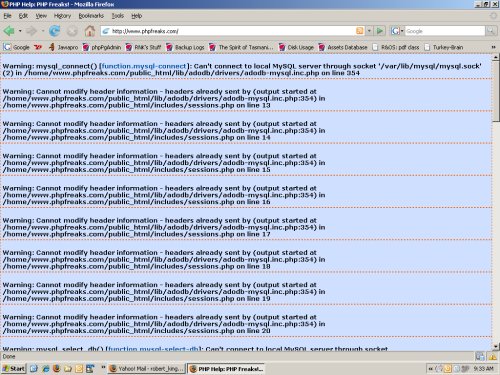This screenshot has width=500, height=375.
Task: Open the Edit menu
Action: (23, 16)
